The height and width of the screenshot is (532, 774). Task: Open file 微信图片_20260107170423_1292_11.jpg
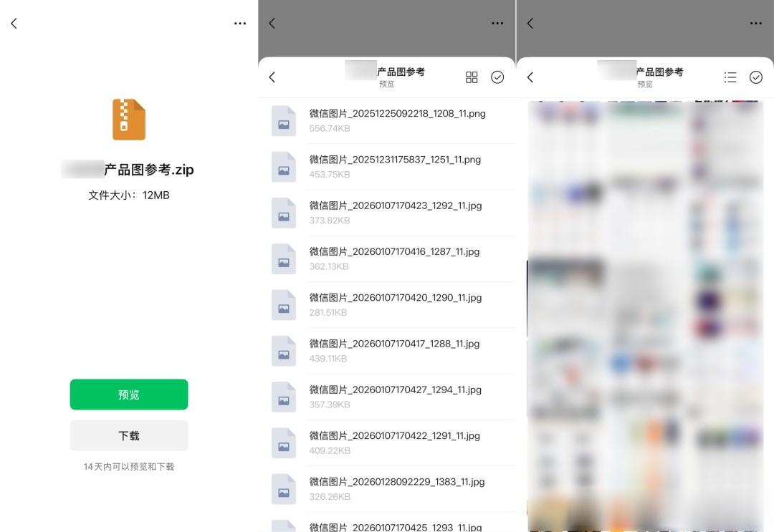coord(387,213)
